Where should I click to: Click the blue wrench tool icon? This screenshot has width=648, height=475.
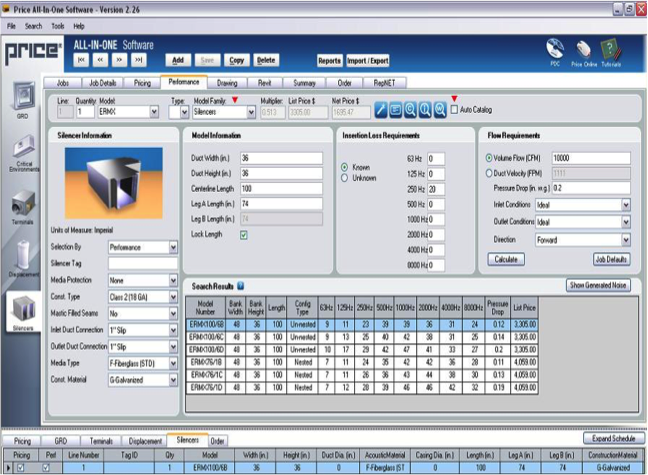(381, 110)
